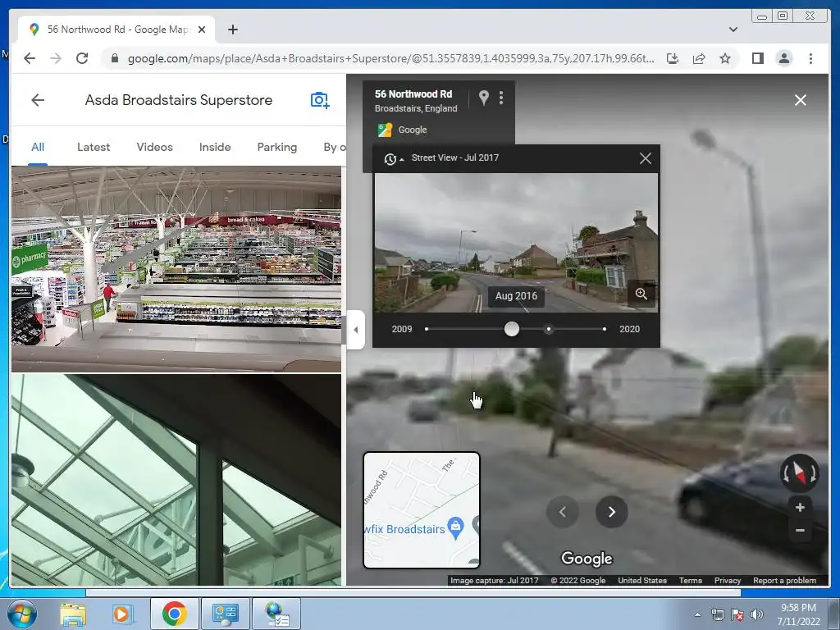Click the add photo camera icon
840x630 pixels.
click(x=320, y=100)
